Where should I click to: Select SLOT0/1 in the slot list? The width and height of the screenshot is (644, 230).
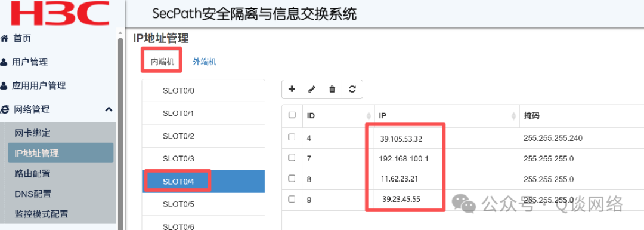(x=203, y=113)
